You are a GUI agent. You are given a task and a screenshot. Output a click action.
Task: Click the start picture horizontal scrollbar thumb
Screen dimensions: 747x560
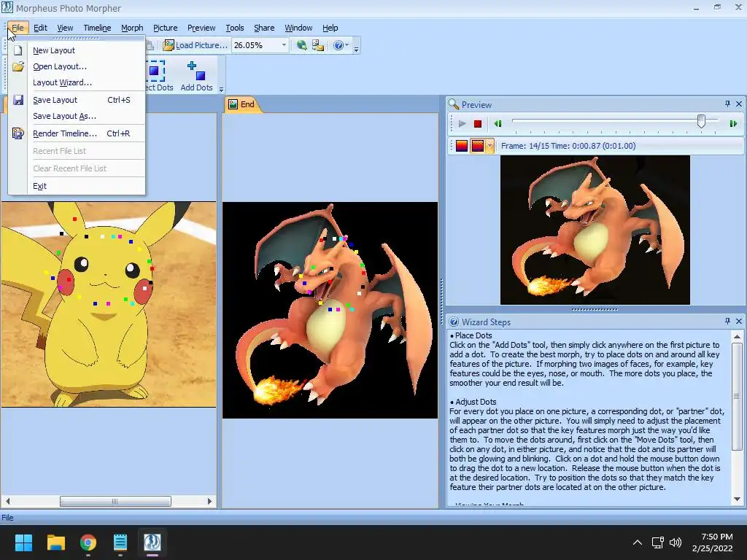click(x=115, y=501)
